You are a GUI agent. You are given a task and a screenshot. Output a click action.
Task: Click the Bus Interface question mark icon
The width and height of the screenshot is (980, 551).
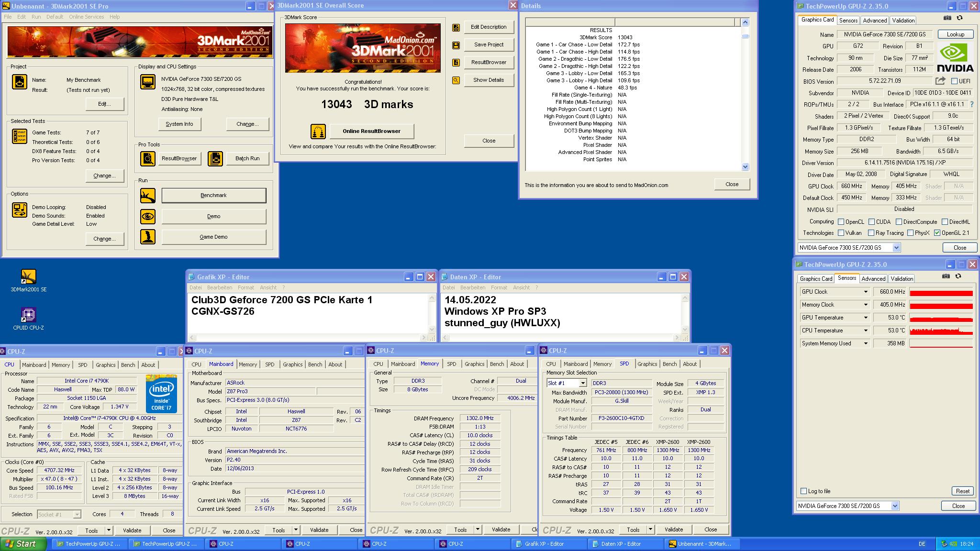[x=972, y=104]
